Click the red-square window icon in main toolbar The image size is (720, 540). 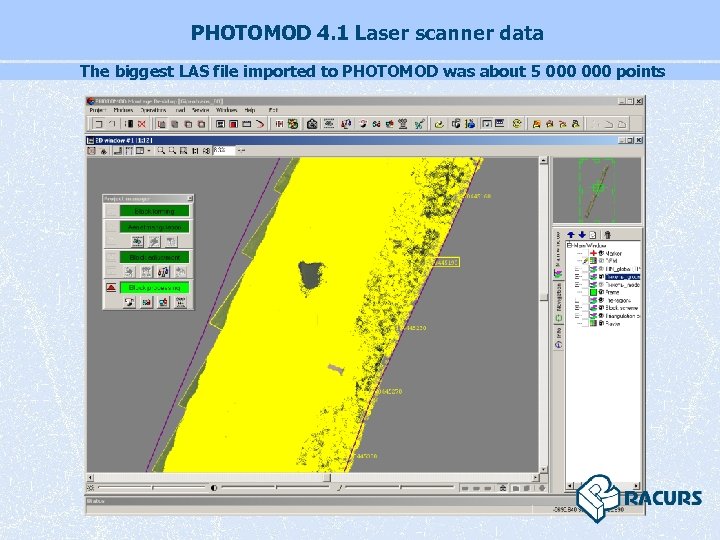(233, 124)
